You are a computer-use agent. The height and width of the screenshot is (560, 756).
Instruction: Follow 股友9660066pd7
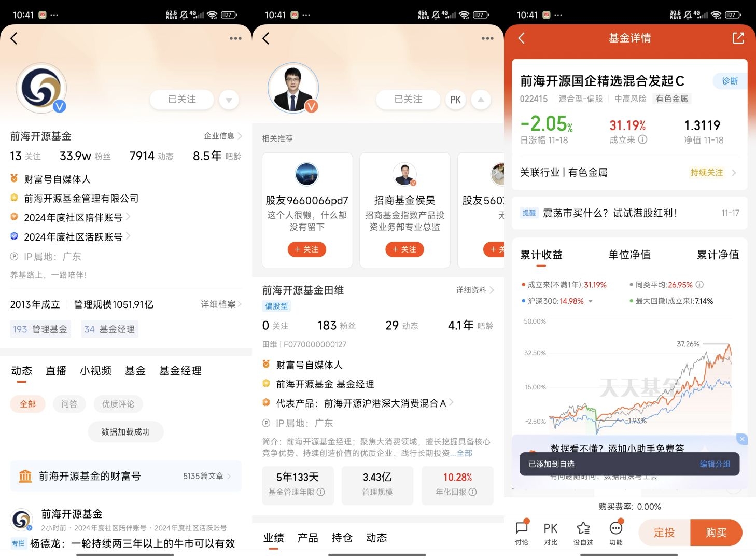click(x=307, y=249)
